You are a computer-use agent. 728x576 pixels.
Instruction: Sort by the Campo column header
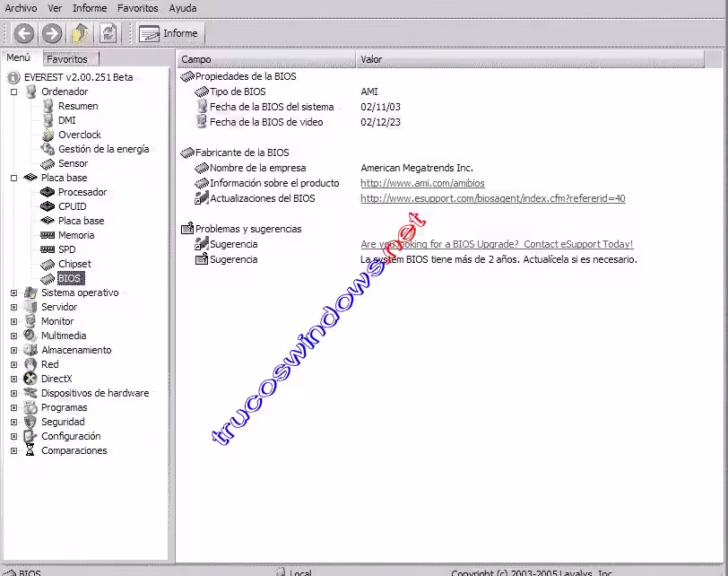coord(266,59)
